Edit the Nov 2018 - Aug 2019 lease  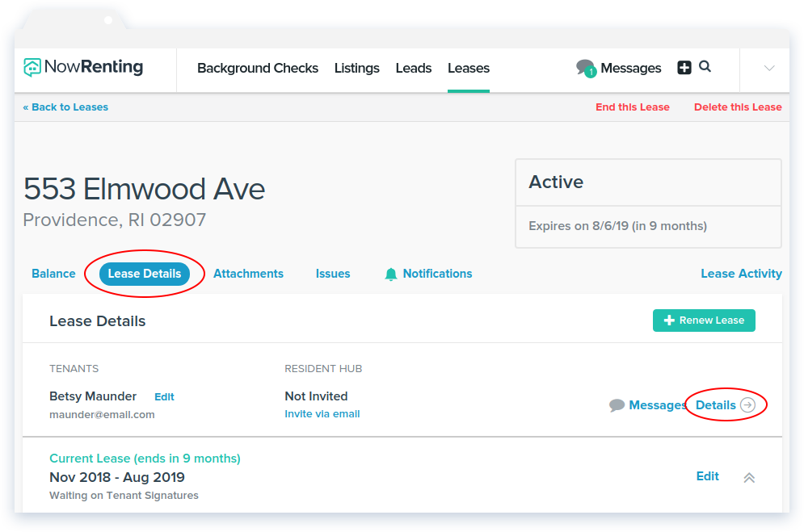pos(708,476)
